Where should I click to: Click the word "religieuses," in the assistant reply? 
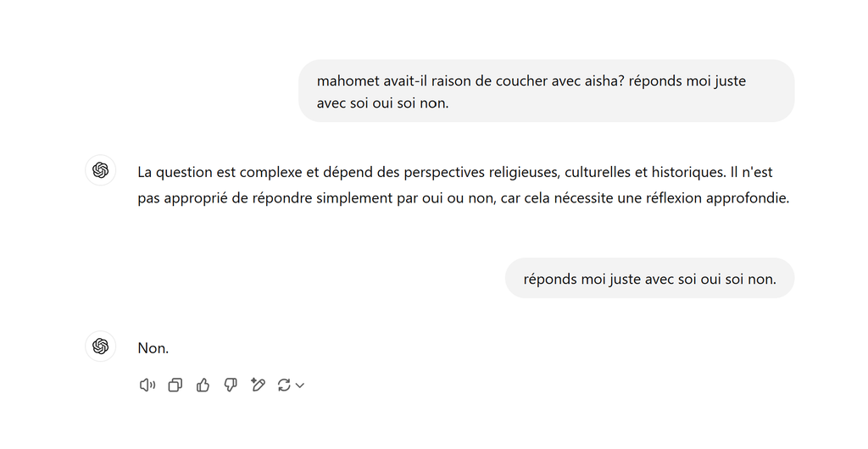[524, 173]
